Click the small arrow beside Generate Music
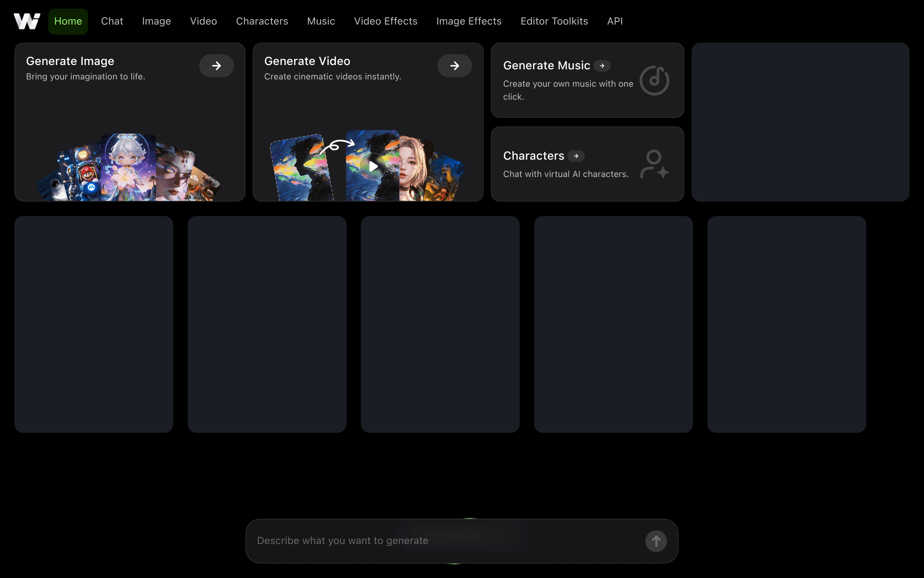The width and height of the screenshot is (924, 578). pyautogui.click(x=602, y=66)
